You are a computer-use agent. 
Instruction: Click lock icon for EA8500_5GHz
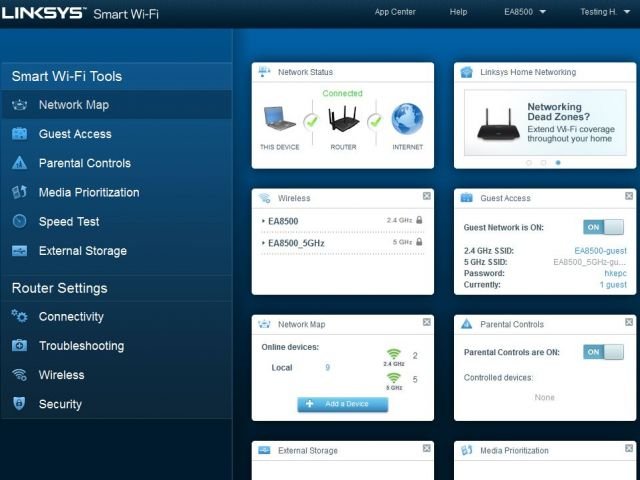419,242
